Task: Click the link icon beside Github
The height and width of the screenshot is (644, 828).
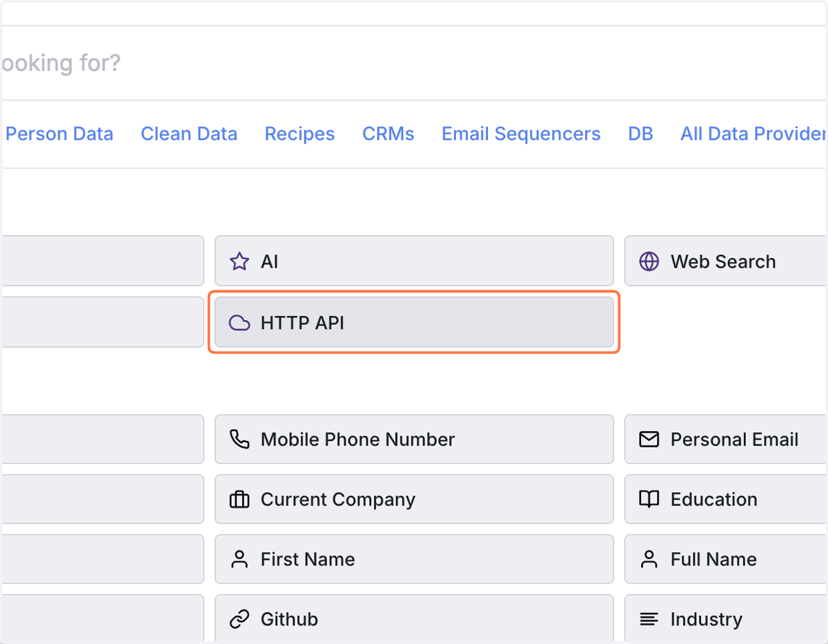Action: [239, 619]
